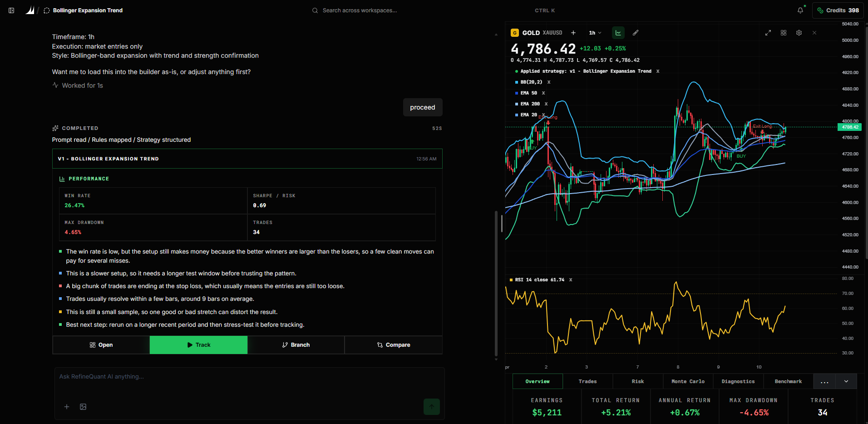Remove the EMA 200 indicator
The height and width of the screenshot is (424, 868).
(546, 104)
